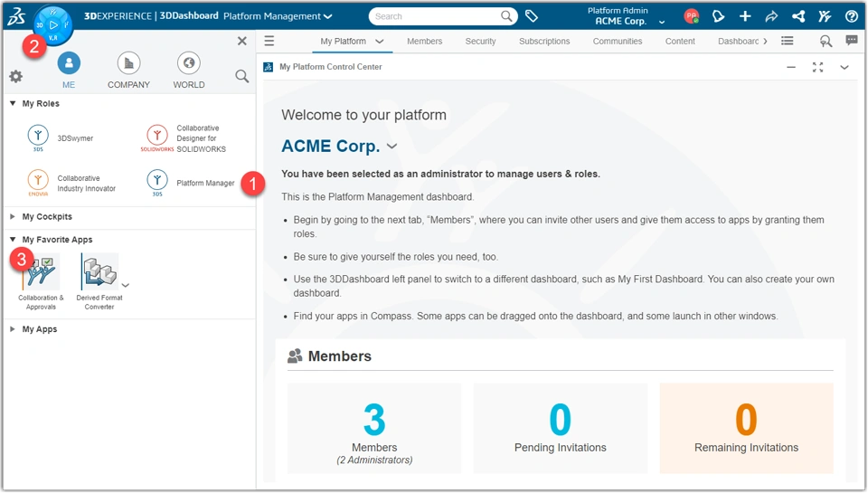The height and width of the screenshot is (493, 868).
Task: Collapse the My Roles section
Action: tap(14, 103)
